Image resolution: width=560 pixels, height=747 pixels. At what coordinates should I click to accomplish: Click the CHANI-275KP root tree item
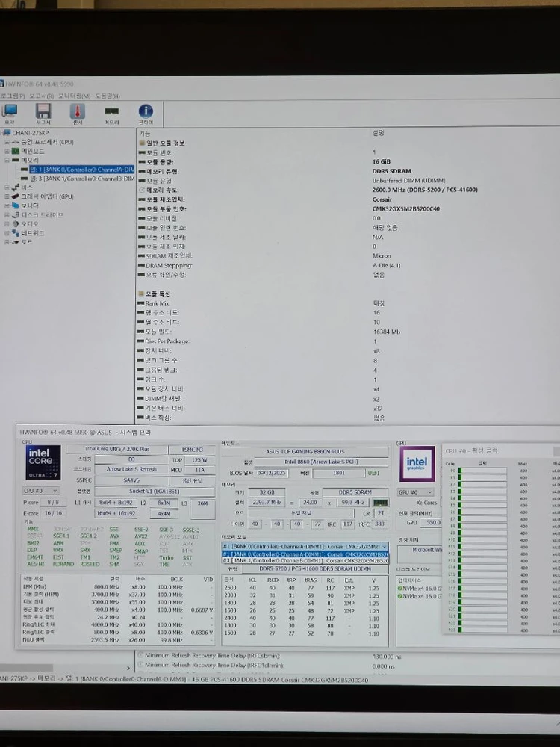31,133
